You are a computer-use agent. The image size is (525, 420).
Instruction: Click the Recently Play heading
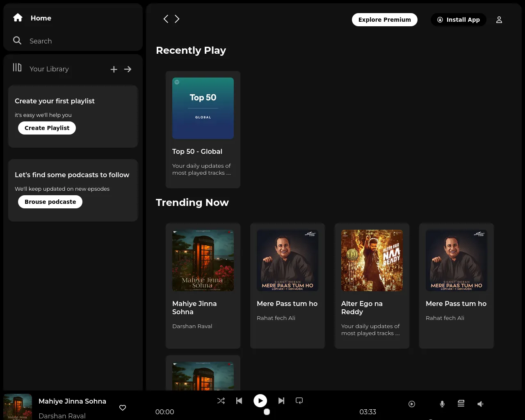pyautogui.click(x=191, y=50)
